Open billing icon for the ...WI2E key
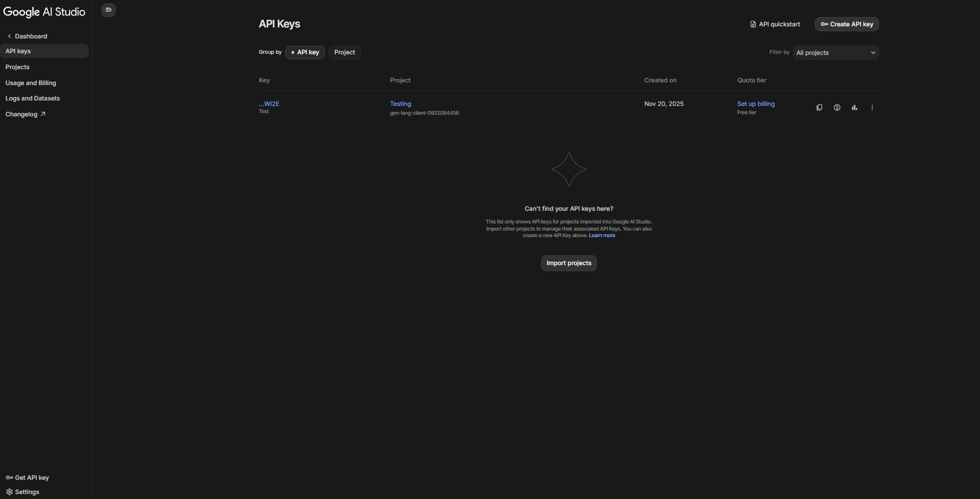The image size is (980, 499). click(837, 108)
